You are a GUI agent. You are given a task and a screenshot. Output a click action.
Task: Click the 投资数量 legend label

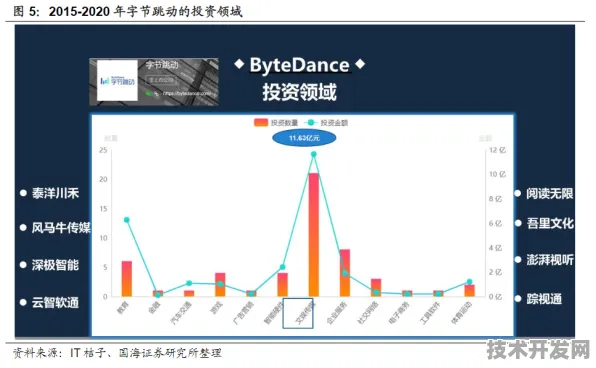coord(284,122)
